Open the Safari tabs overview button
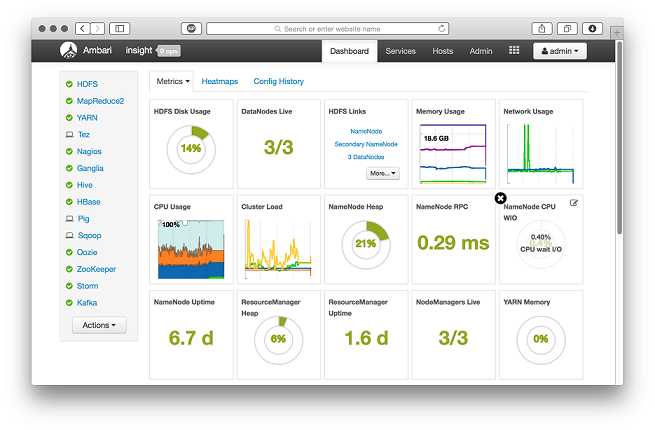655x430 pixels. point(567,28)
